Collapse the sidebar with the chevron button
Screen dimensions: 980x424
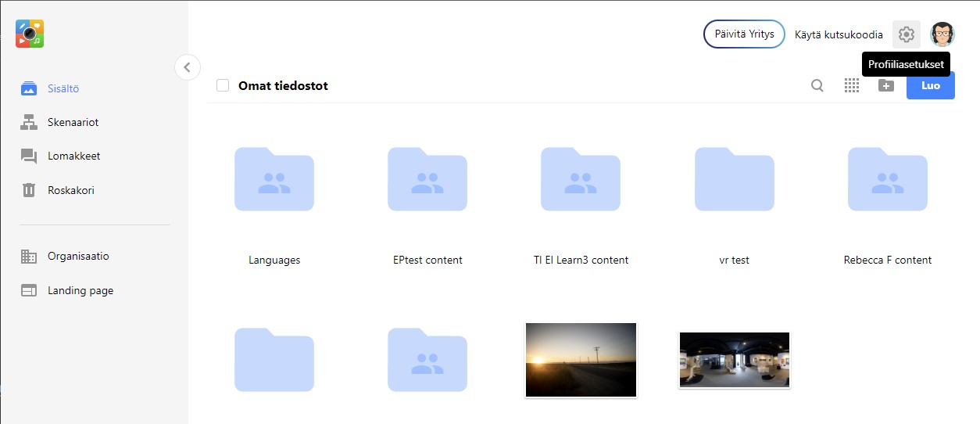187,67
